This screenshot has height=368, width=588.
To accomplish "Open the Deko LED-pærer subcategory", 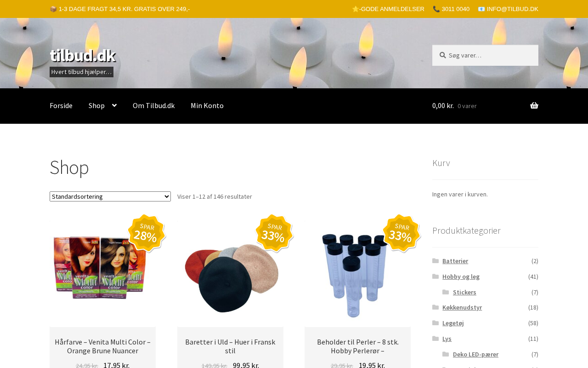I will click(475, 354).
